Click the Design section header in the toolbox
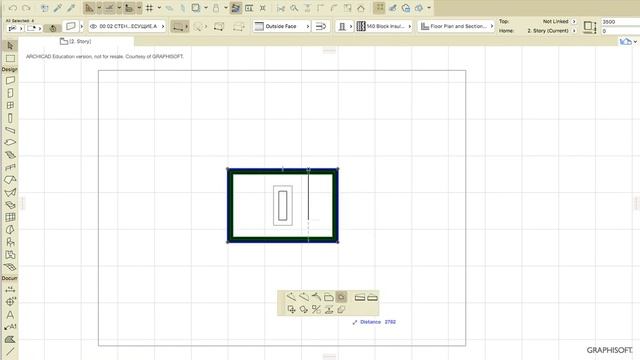640x360 pixels. (x=9, y=69)
